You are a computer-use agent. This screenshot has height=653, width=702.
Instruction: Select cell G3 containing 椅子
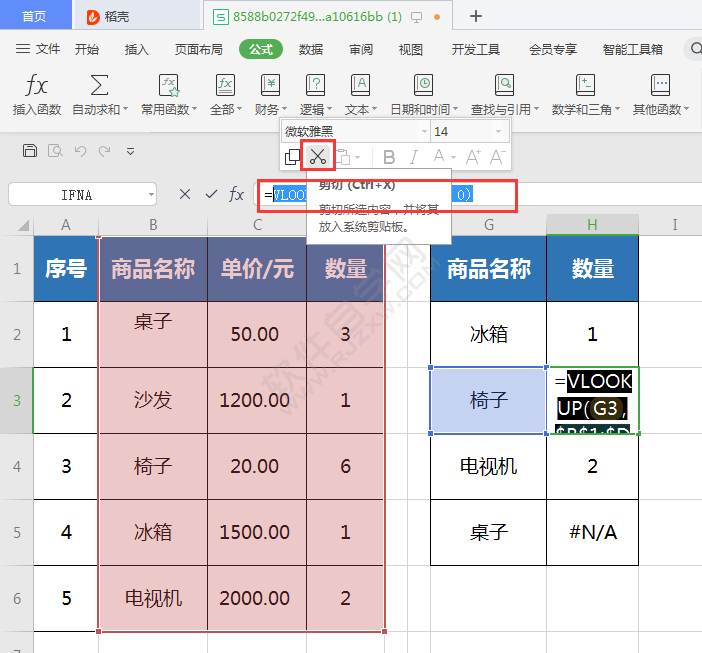[488, 400]
